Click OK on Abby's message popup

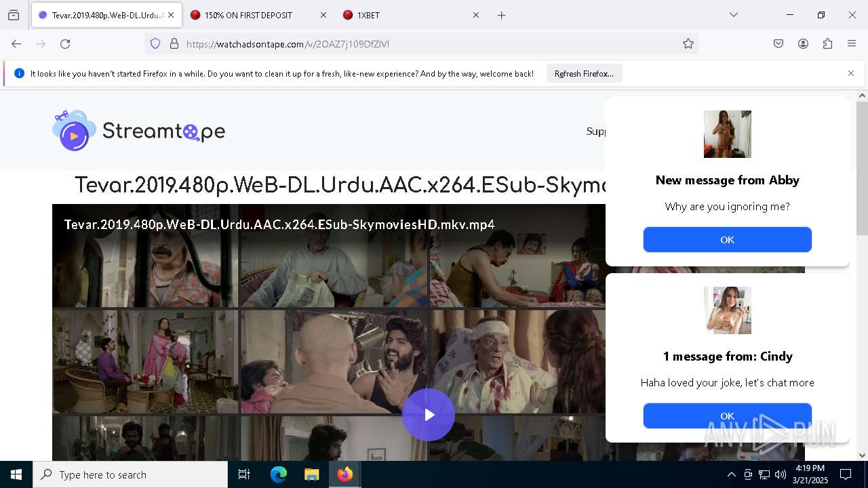[x=727, y=239]
